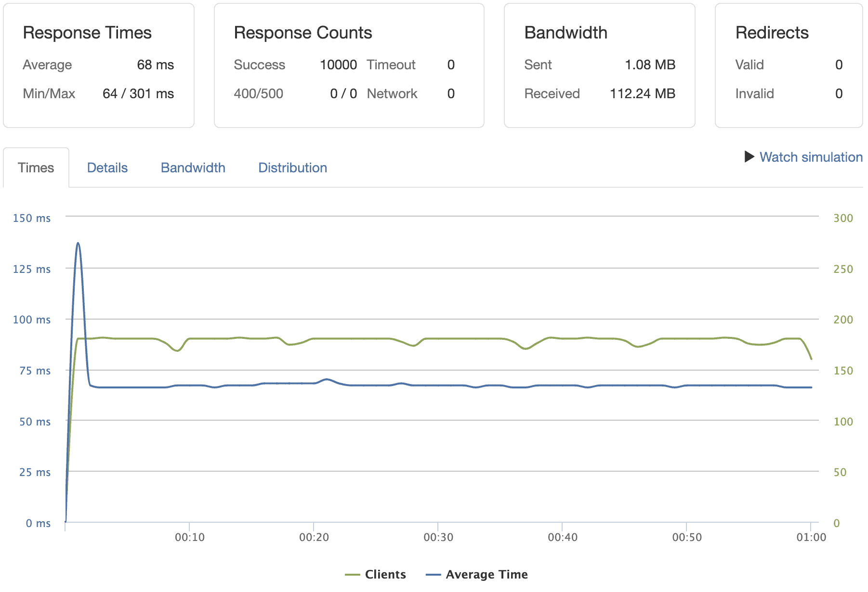Click the Bandwidth summary card
This screenshot has width=868, height=592.
[x=599, y=65]
